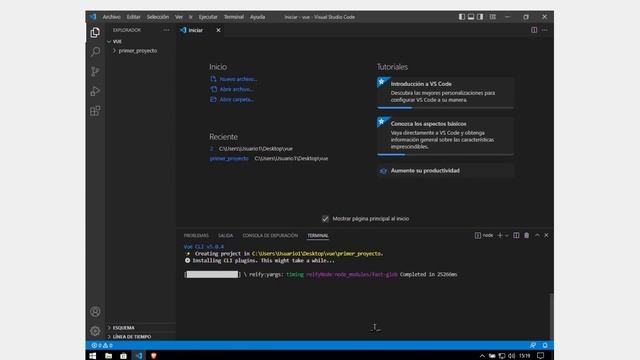Split the editor to the right

pyautogui.click(x=534, y=30)
